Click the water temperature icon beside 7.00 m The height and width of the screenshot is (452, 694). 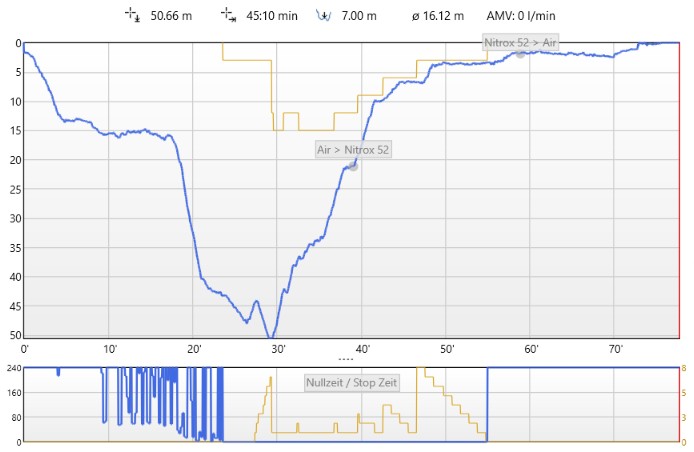324,16
